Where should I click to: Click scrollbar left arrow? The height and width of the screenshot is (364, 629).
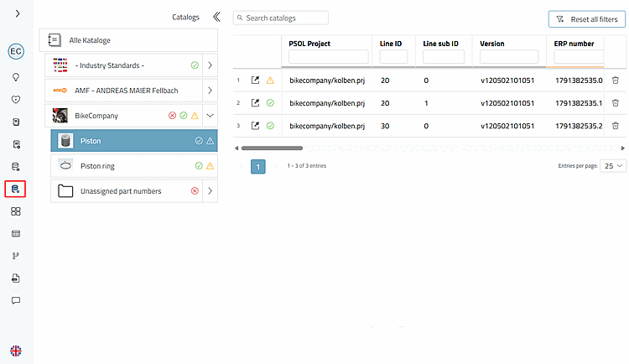point(237,148)
